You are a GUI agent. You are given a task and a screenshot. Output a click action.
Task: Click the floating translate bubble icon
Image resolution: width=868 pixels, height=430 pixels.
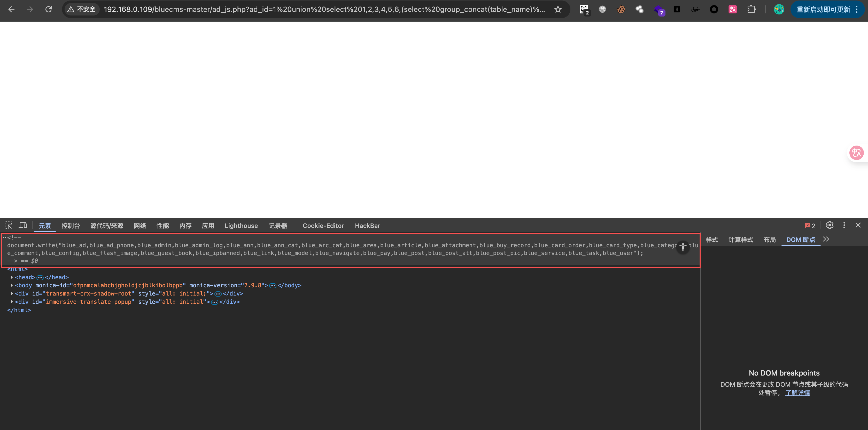point(856,153)
